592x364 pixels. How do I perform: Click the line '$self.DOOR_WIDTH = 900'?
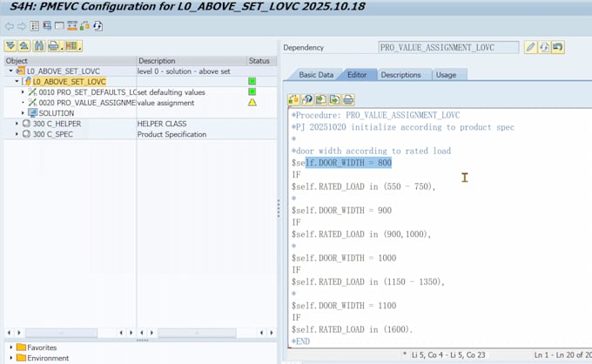coord(341,211)
